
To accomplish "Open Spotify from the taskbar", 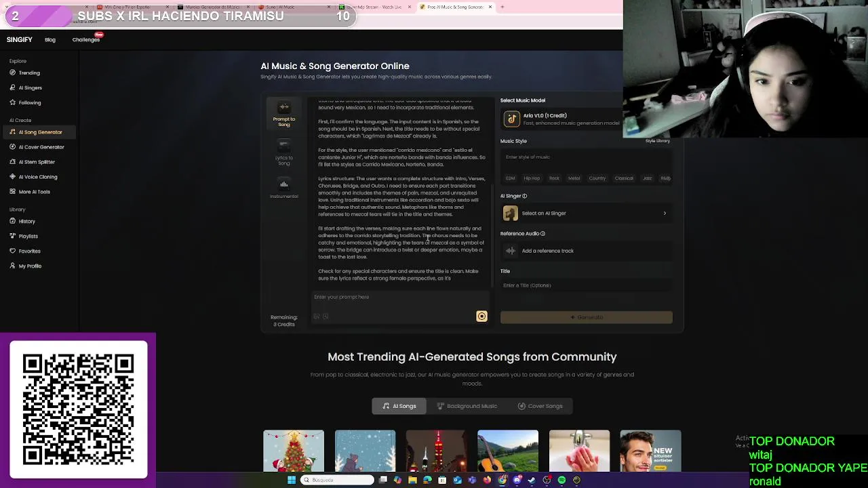I will (x=561, y=480).
